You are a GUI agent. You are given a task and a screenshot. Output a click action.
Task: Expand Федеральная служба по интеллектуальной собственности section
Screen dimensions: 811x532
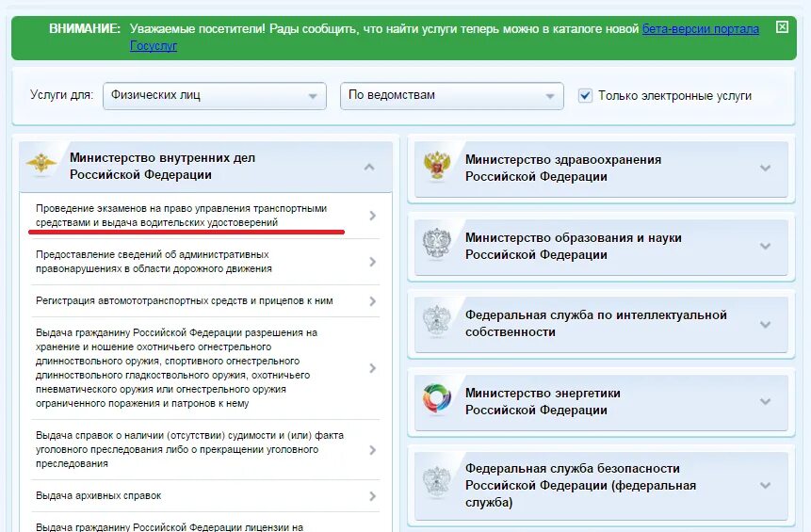click(766, 324)
